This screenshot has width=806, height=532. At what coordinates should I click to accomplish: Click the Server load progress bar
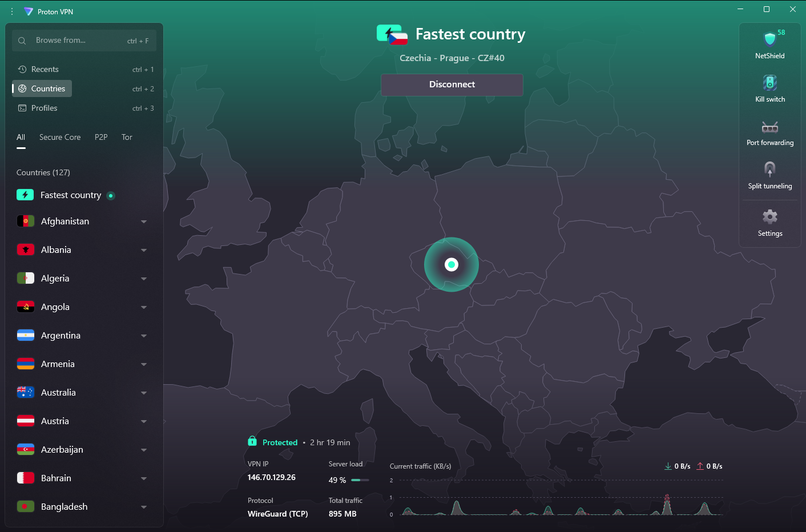(360, 480)
